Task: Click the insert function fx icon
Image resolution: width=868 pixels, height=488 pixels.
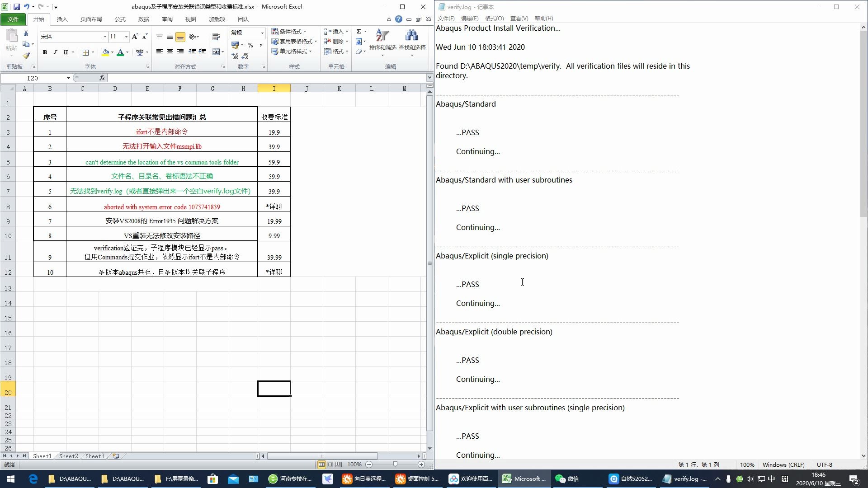Action: (102, 78)
